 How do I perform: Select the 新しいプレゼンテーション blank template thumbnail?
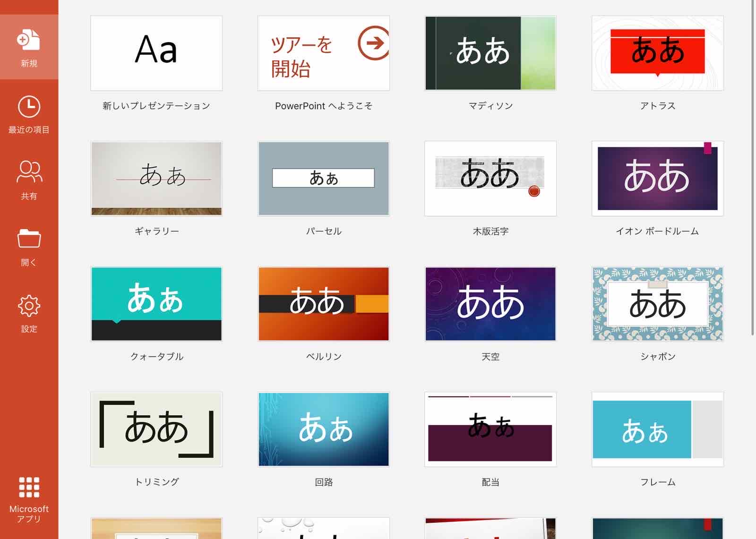coord(156,53)
